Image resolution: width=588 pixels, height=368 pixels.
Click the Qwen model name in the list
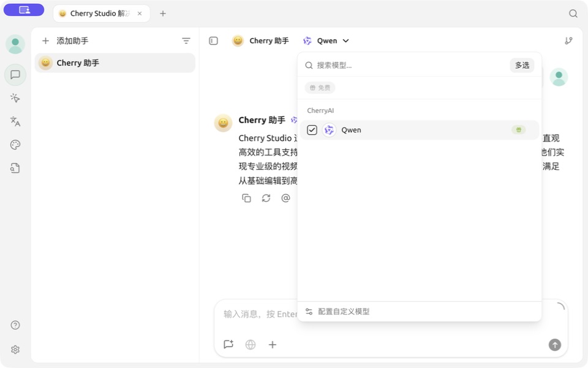351,130
